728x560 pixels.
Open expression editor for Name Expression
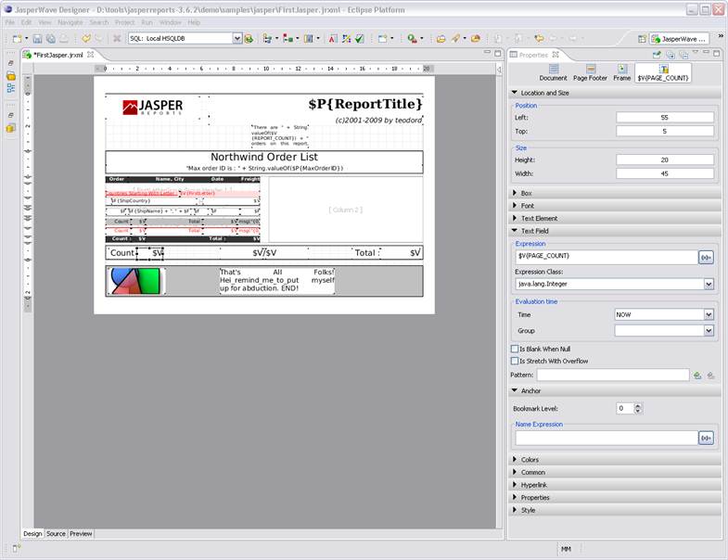tap(707, 438)
